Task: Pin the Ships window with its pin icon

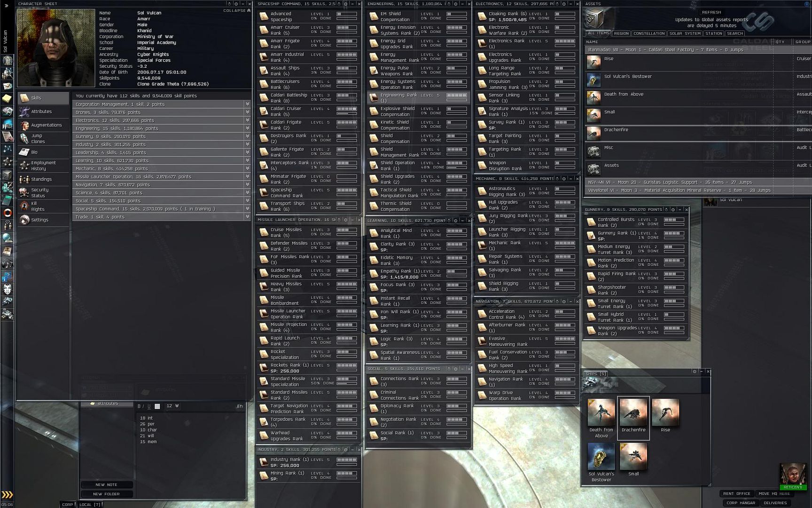Action: pyautogui.click(x=695, y=371)
